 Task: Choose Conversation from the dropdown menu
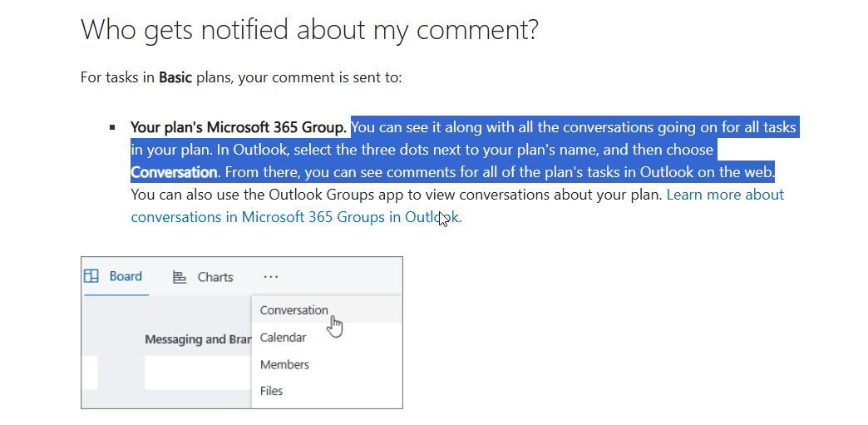click(x=294, y=309)
